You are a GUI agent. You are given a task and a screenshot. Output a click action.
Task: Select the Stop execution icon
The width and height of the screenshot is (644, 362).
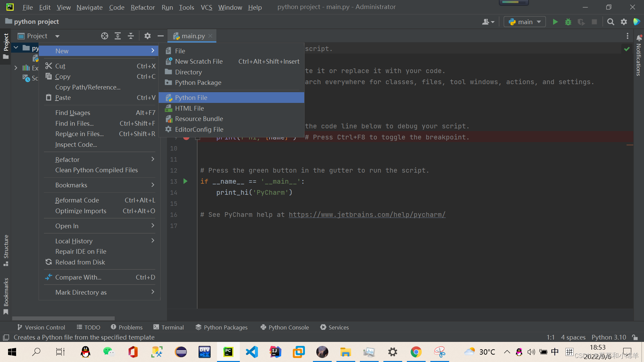pyautogui.click(x=594, y=21)
